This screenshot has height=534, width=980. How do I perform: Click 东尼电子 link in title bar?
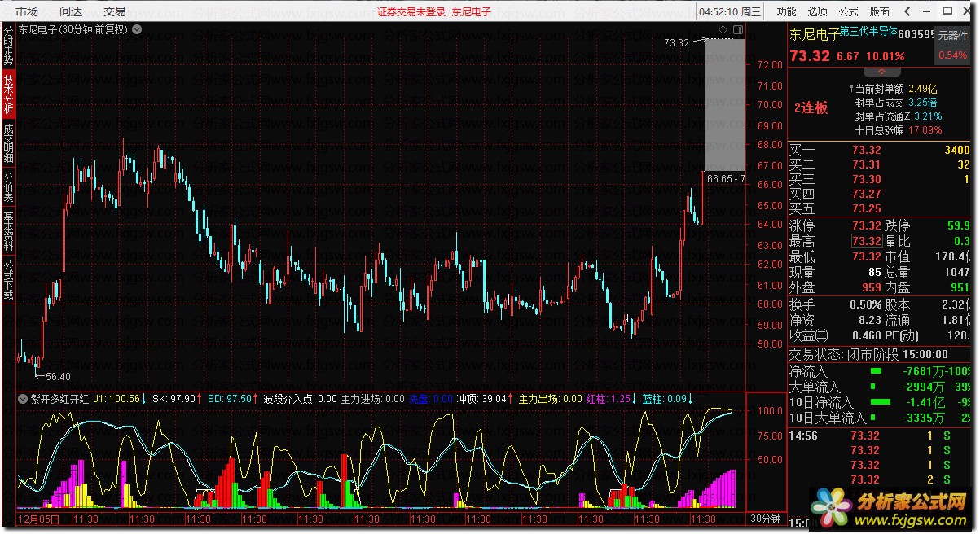coord(472,11)
